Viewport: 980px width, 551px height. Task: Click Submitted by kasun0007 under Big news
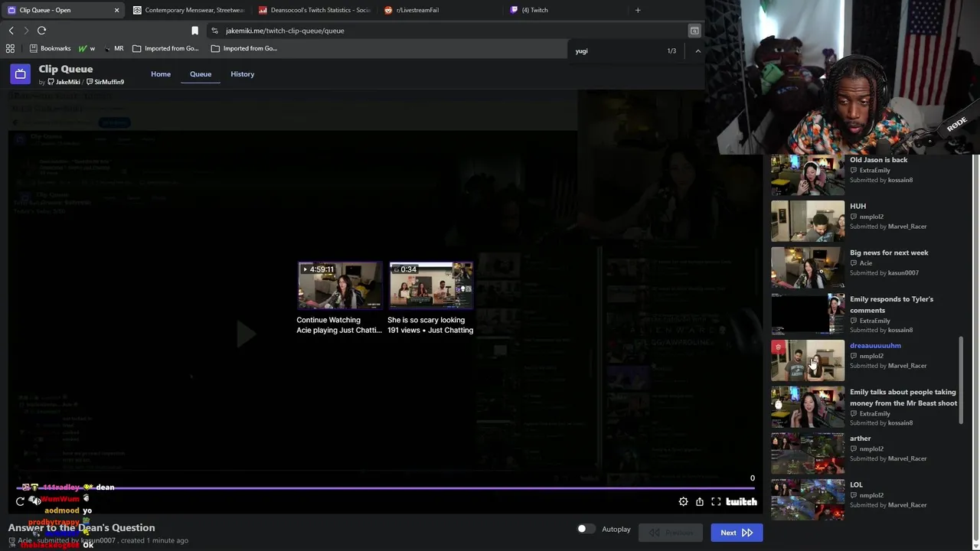tap(884, 273)
